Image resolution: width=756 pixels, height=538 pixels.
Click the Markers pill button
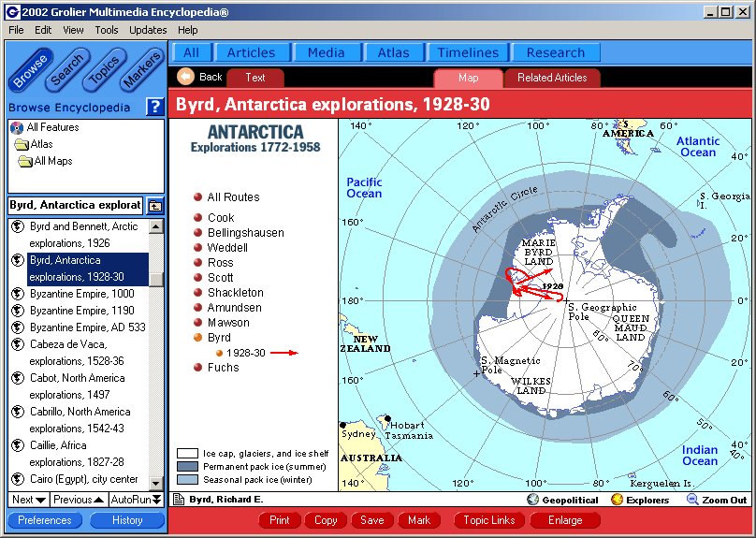141,71
